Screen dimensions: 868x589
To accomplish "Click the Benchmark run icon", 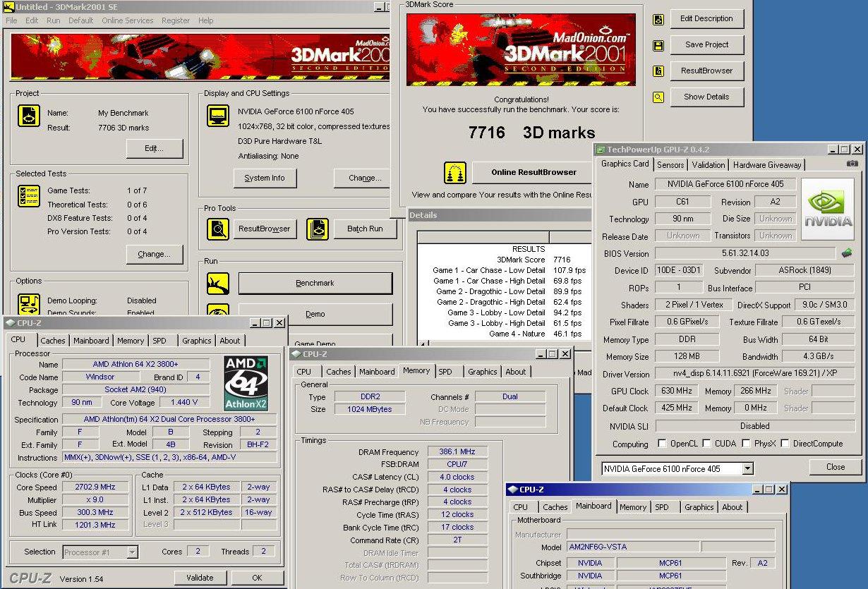I will 218,284.
